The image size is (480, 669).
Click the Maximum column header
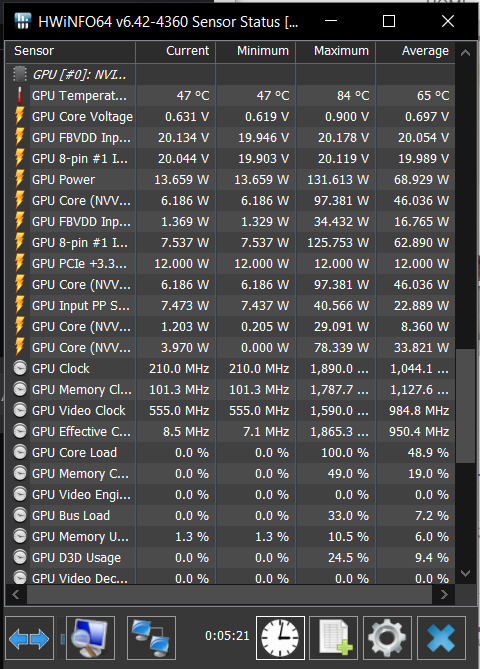[335, 51]
